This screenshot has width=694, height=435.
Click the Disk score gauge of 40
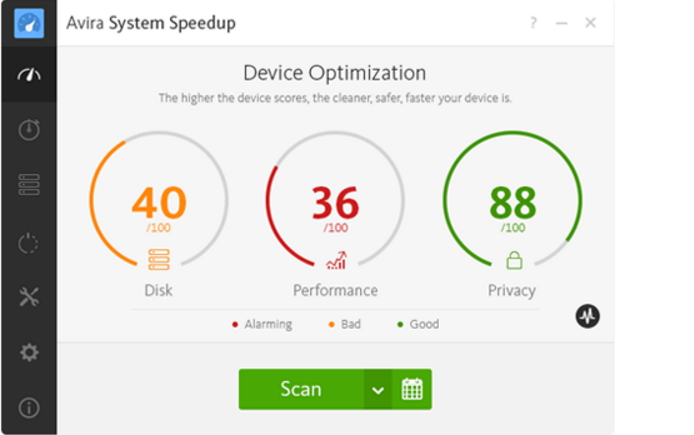click(x=159, y=203)
